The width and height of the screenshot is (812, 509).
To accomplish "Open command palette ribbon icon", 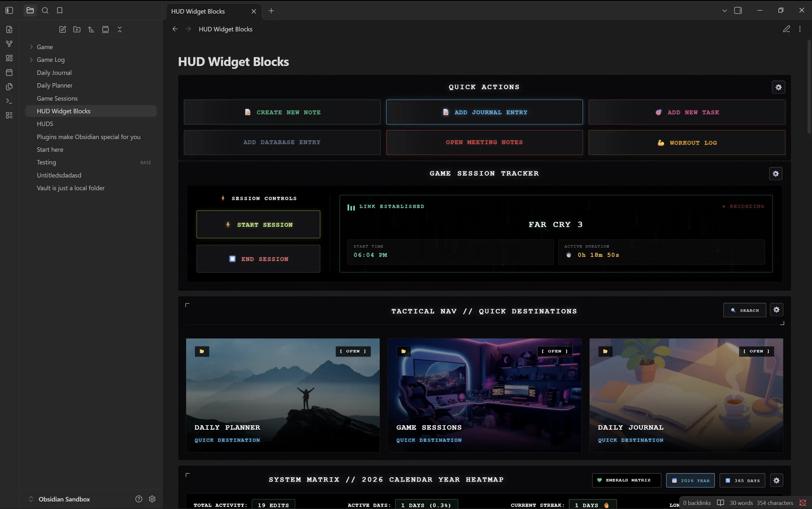I will coord(9,101).
